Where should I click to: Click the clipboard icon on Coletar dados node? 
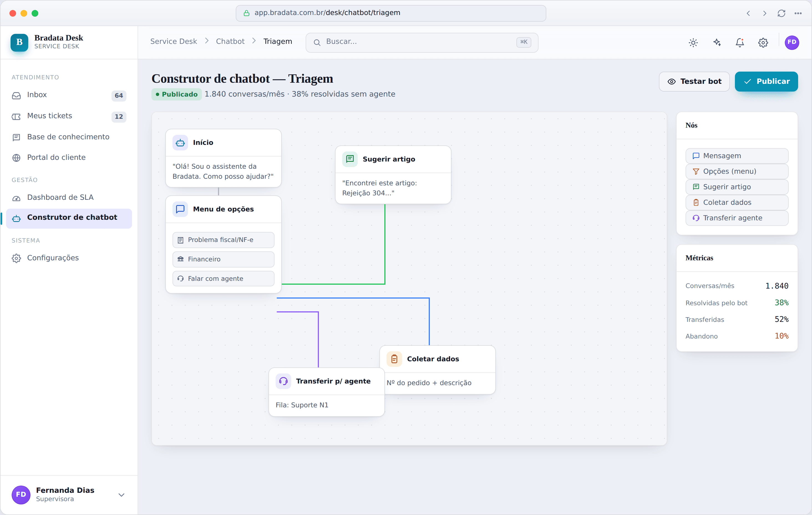click(x=394, y=359)
